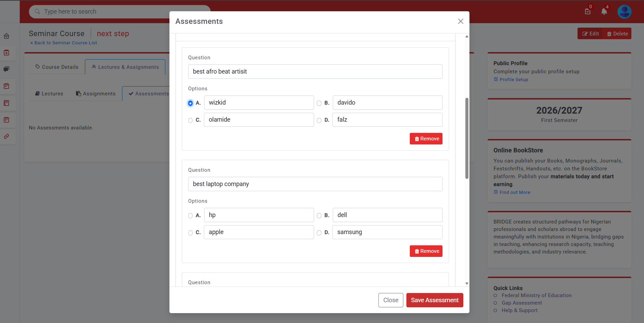The height and width of the screenshot is (323, 644).
Task: Open the clipboard-x icon in left sidebar
Action: click(6, 53)
